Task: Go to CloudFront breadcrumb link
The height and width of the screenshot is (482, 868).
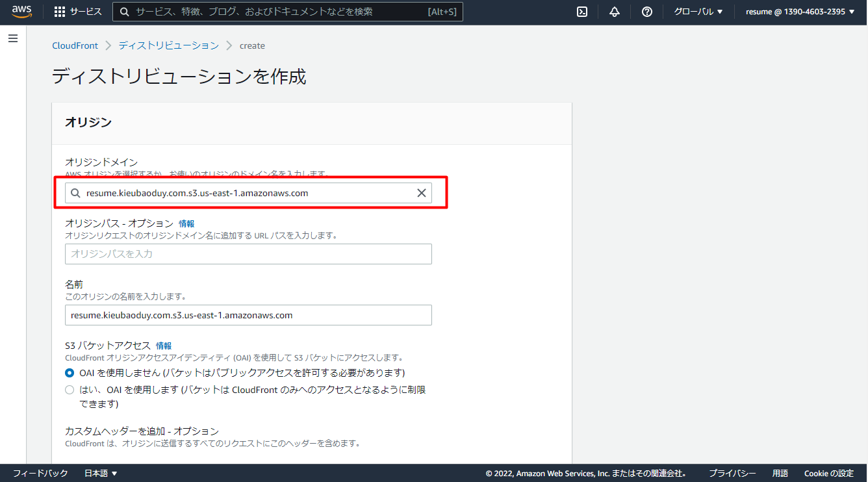Action: (75, 45)
